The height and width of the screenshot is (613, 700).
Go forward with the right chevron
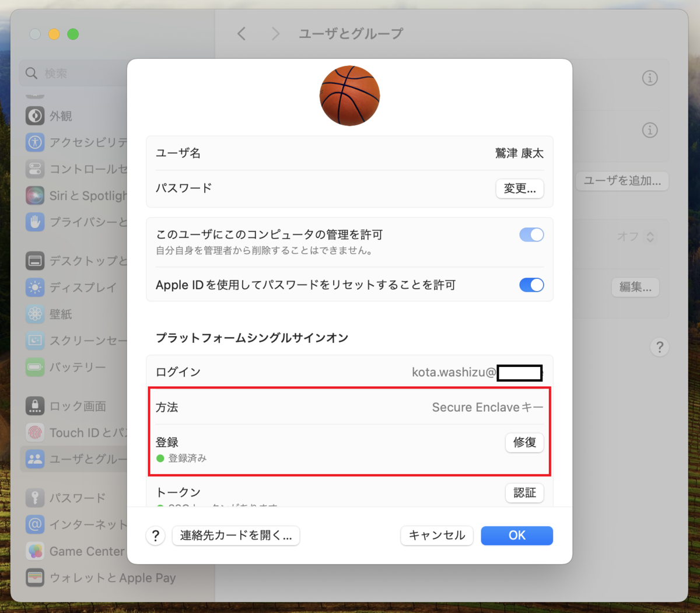[x=275, y=34]
